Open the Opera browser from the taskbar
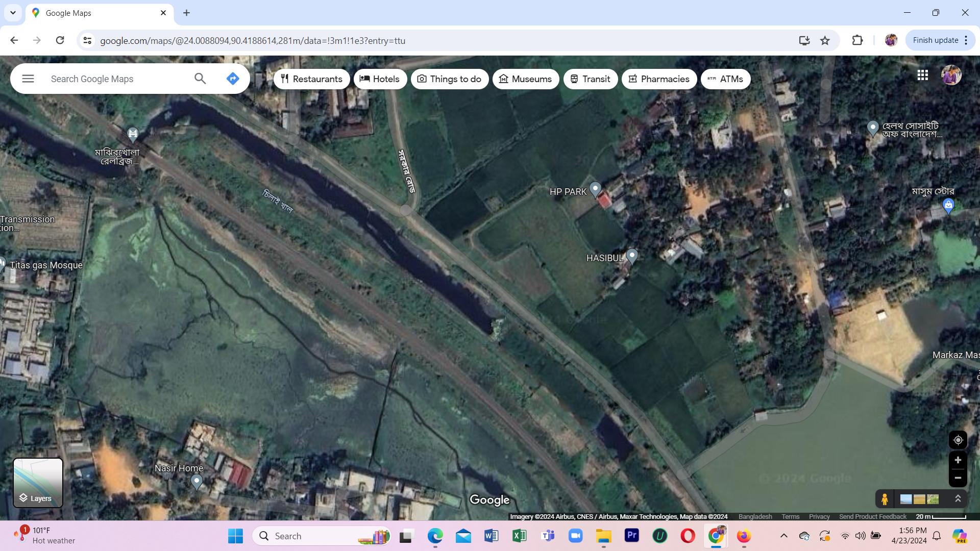 tap(688, 536)
